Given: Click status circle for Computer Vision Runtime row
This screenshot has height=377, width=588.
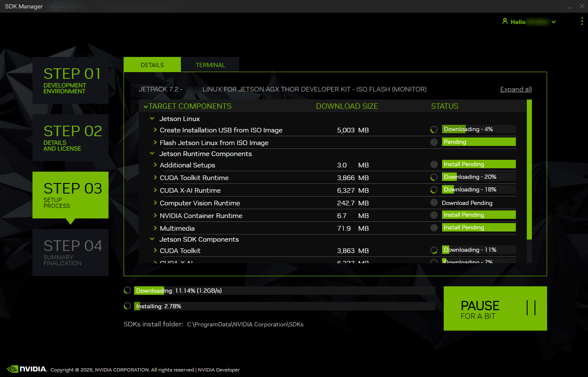Looking at the screenshot, I should pos(434,202).
